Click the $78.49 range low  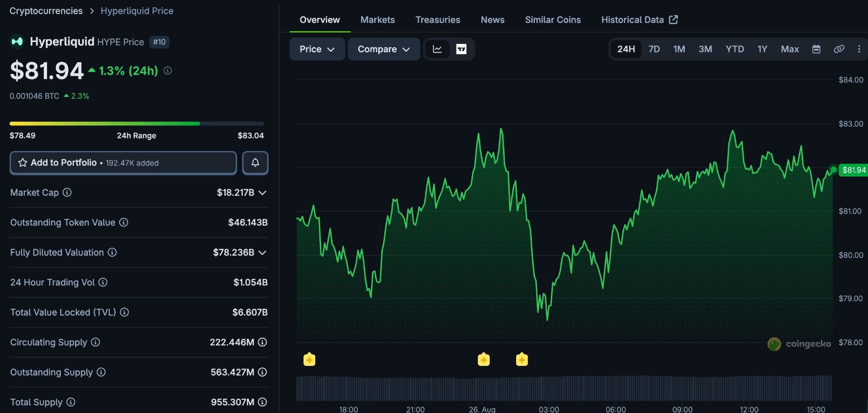click(22, 135)
